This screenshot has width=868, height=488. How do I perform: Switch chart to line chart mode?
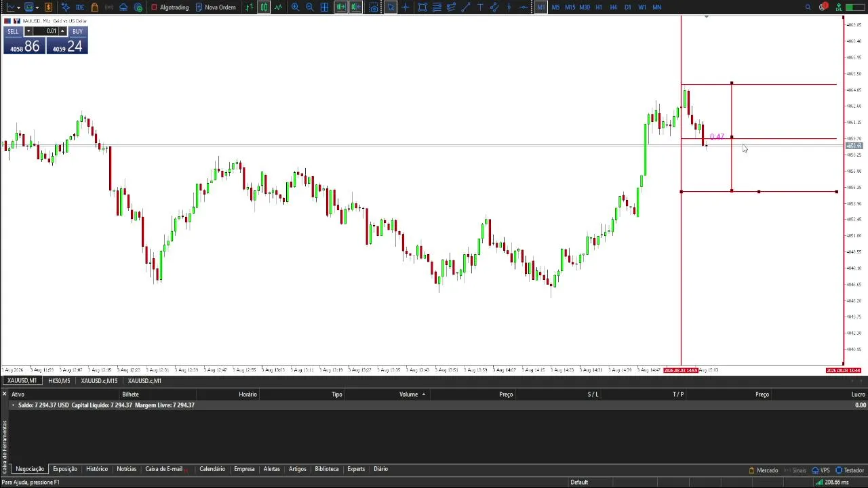278,7
